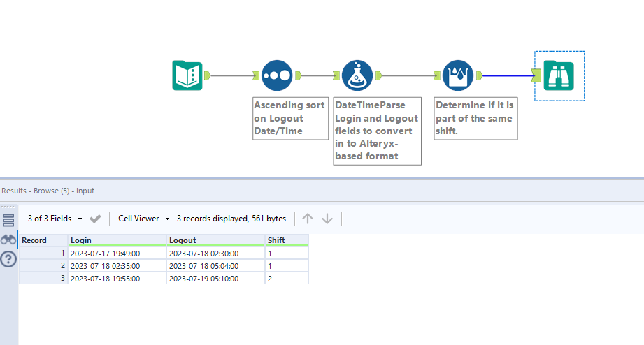
Task: Click the Login column header
Action: coord(117,240)
